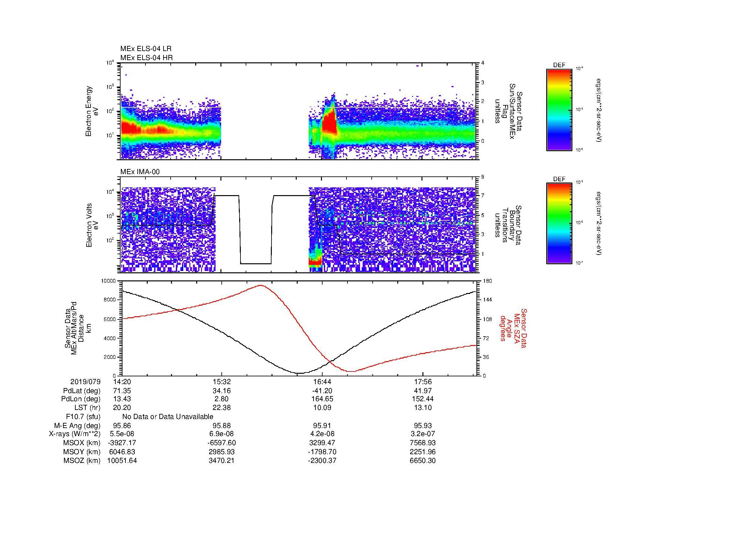
Task: Click MSOZ value 6650.30
Action: coord(422,461)
